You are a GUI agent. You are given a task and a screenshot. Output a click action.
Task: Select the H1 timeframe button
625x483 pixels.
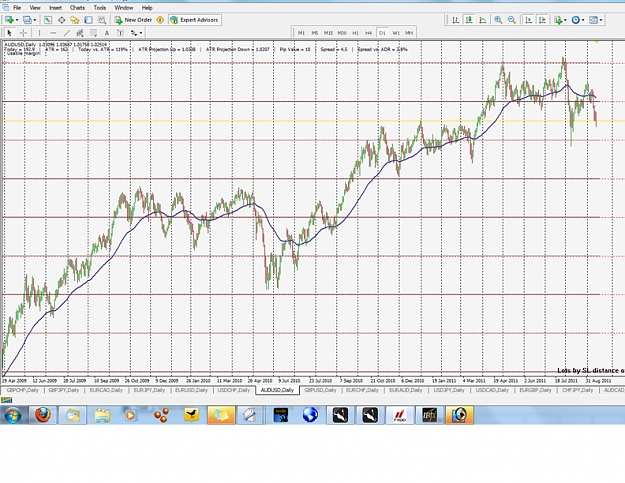click(356, 33)
